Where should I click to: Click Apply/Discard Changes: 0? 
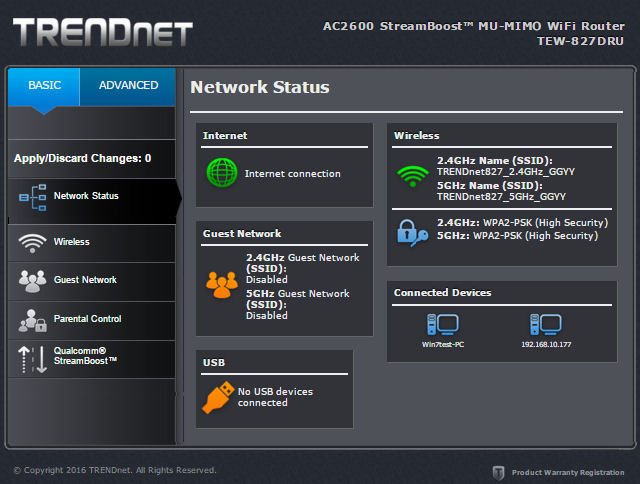pos(82,158)
